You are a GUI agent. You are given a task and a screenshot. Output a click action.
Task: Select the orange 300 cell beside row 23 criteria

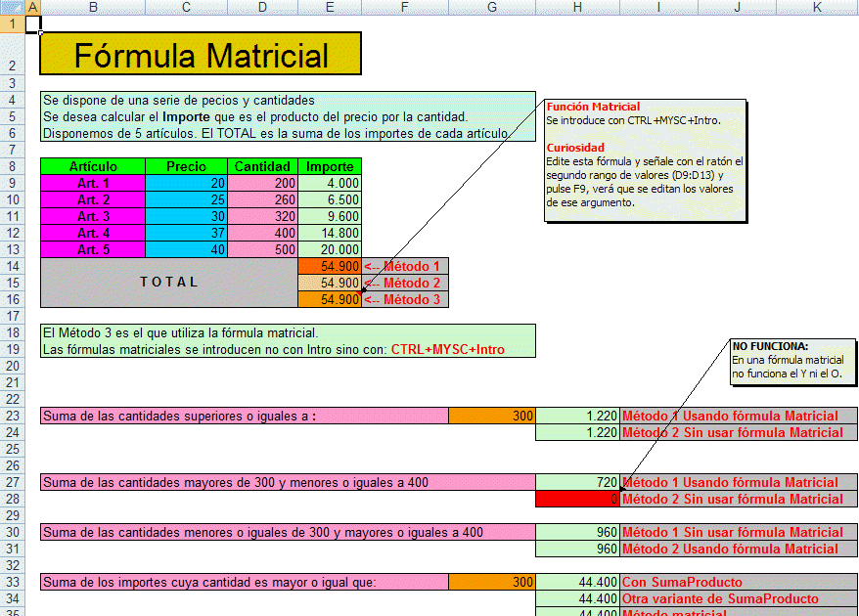(492, 415)
